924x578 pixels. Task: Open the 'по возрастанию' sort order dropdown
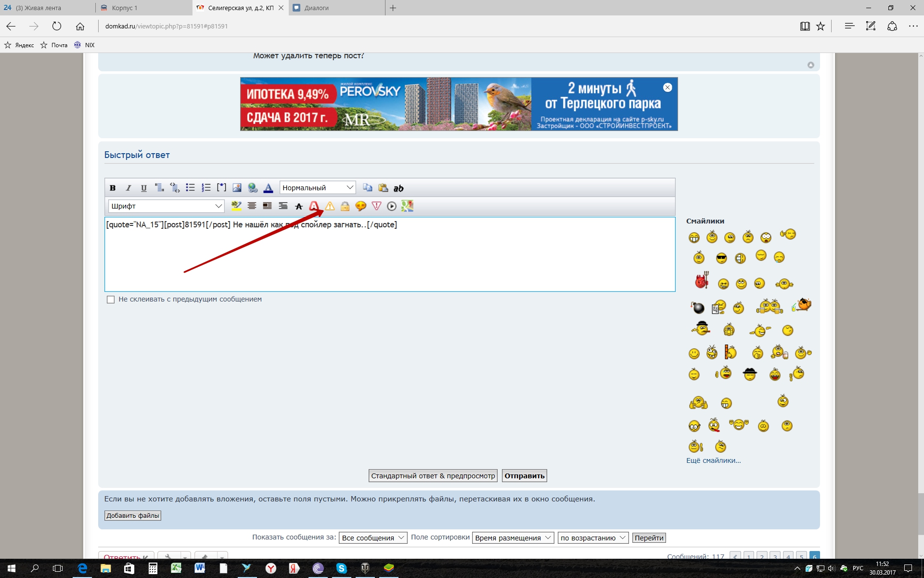click(593, 538)
